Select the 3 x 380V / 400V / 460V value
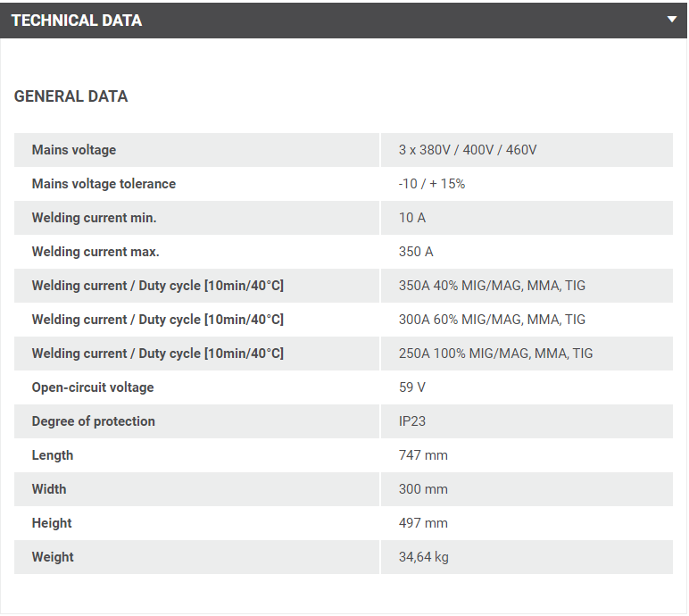Viewport: 689px width, 616px height. [x=468, y=150]
